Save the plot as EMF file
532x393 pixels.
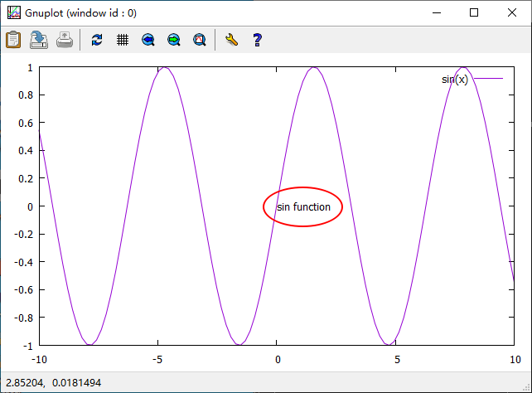click(x=39, y=40)
